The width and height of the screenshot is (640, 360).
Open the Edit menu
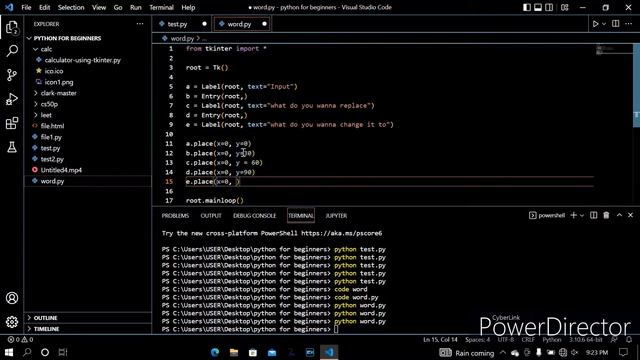[x=44, y=7]
